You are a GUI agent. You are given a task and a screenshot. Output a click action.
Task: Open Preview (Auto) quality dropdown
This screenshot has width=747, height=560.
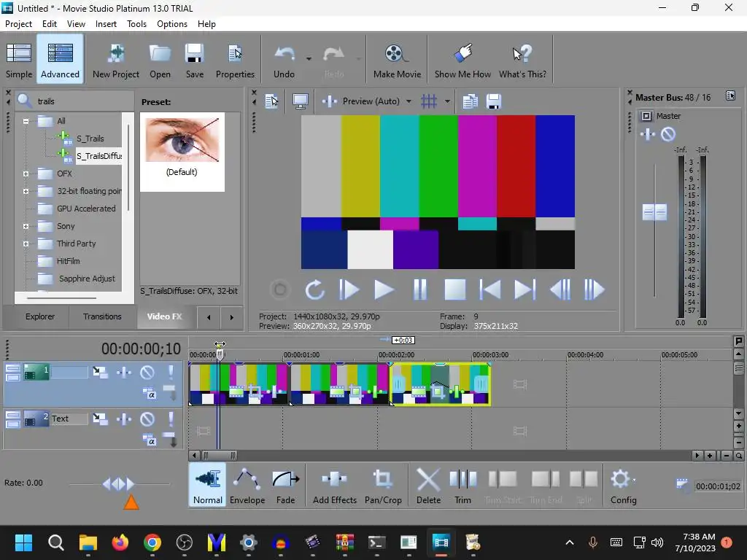[409, 101]
